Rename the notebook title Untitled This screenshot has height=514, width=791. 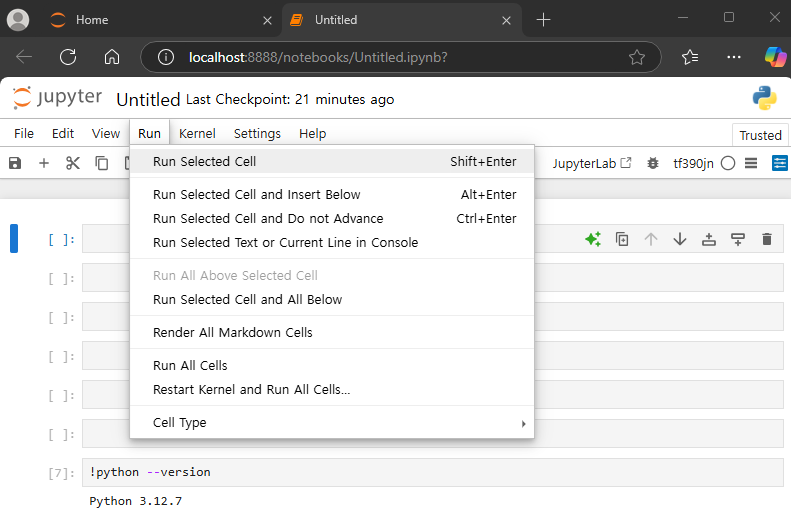point(148,99)
